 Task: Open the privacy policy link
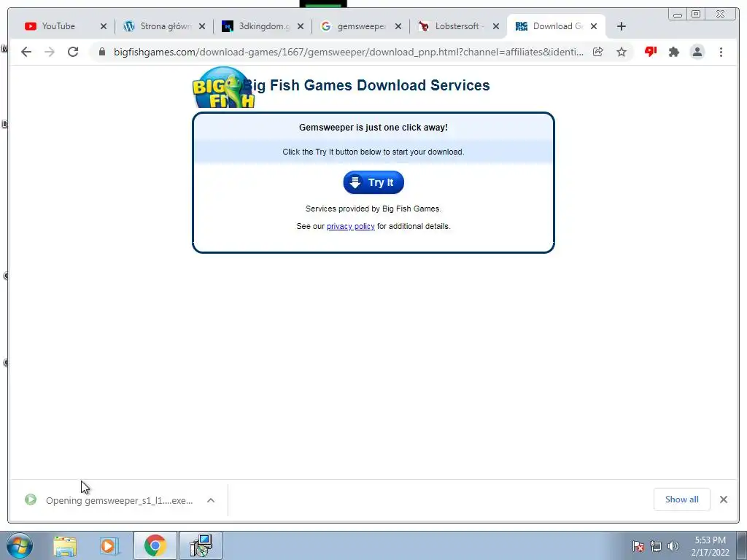coord(351,226)
